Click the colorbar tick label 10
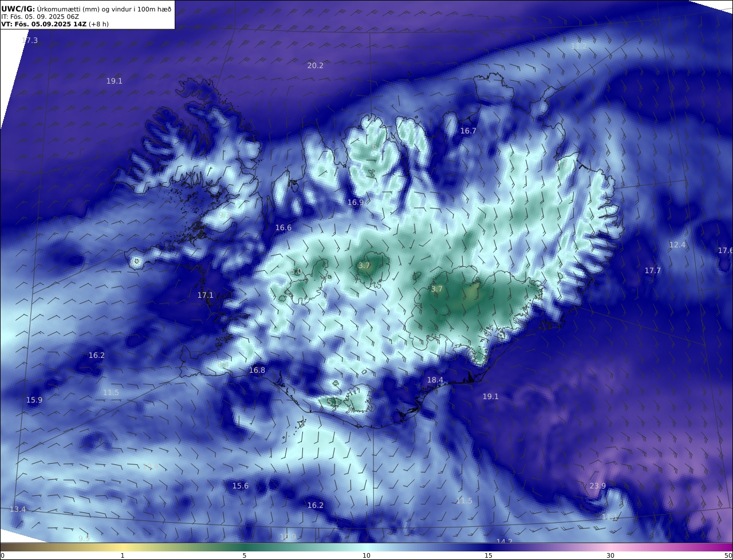Image resolution: width=733 pixels, height=560 pixels. tap(366, 555)
